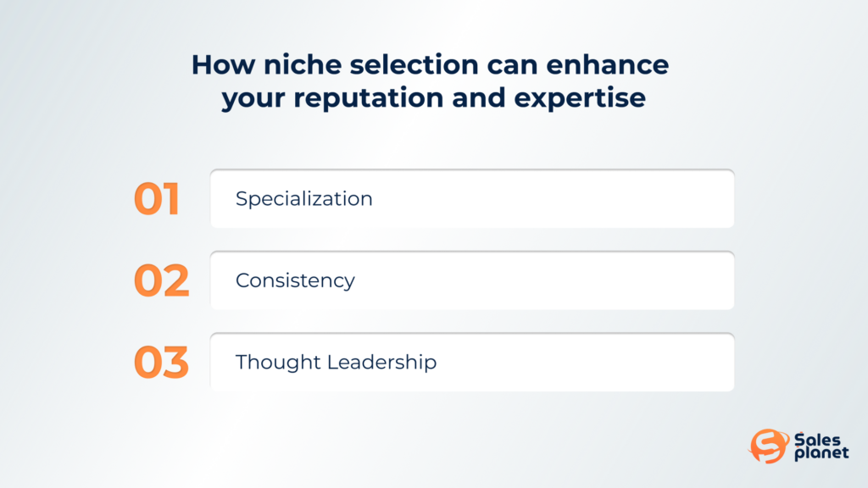
Task: Click the word "Sales" in the logo
Action: pos(818,441)
